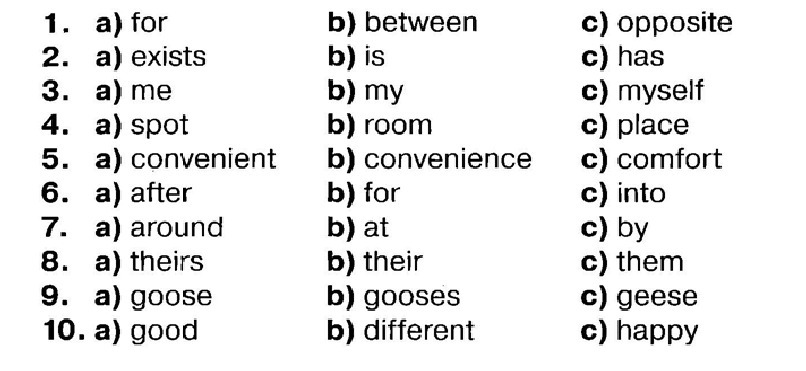Select option 'has' in question 2

(x=640, y=57)
